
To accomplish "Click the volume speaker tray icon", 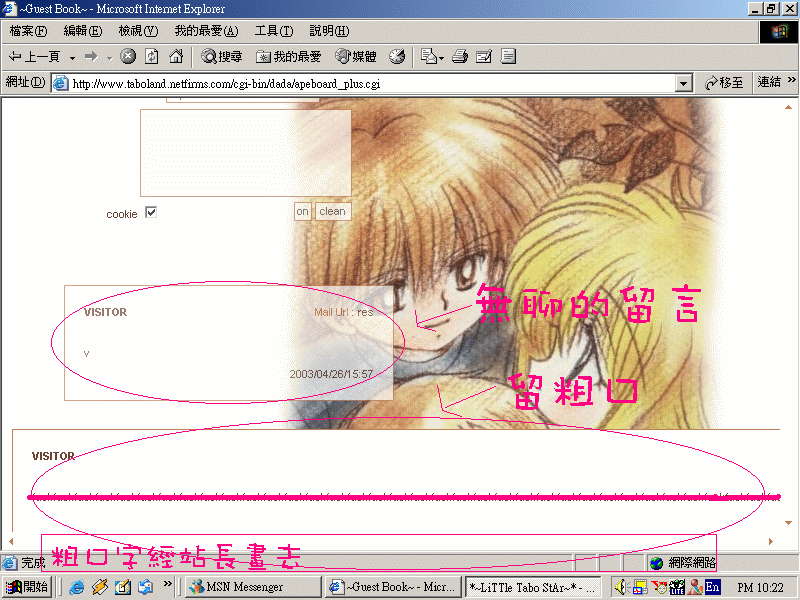I will click(620, 587).
